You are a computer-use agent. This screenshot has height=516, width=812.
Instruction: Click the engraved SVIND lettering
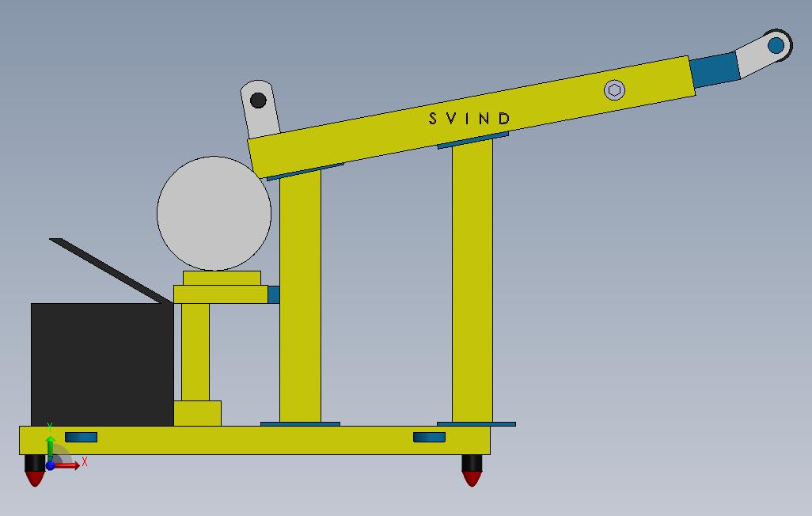coord(469,119)
